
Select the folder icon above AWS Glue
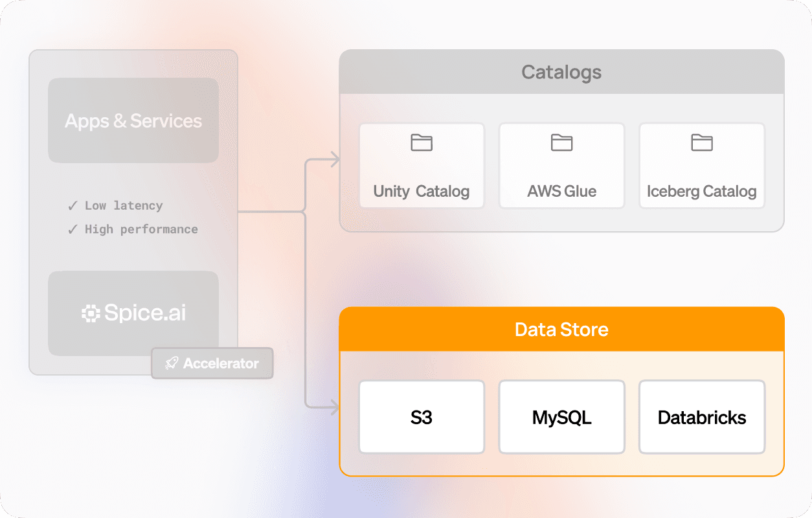point(561,142)
